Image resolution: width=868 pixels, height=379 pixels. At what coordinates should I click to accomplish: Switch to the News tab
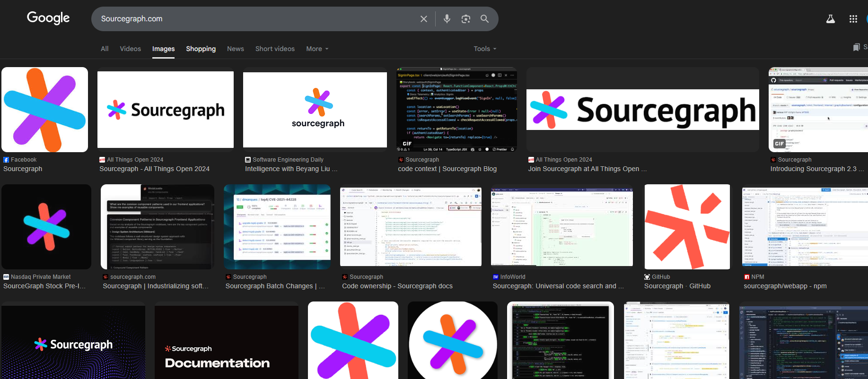pyautogui.click(x=236, y=49)
